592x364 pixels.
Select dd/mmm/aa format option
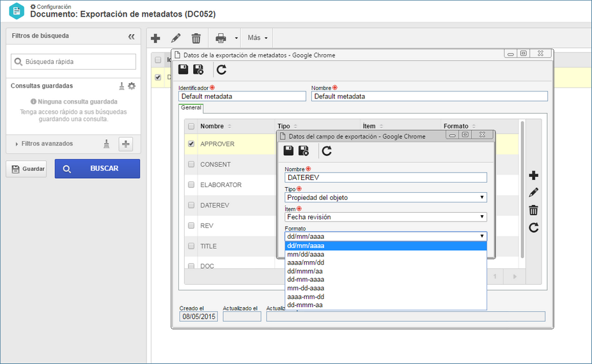tap(386, 271)
